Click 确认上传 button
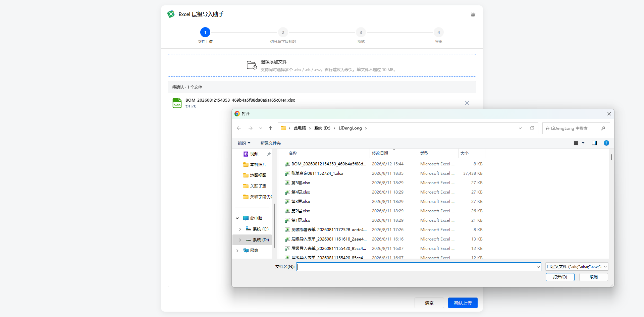This screenshot has height=317, width=644. coord(463,303)
